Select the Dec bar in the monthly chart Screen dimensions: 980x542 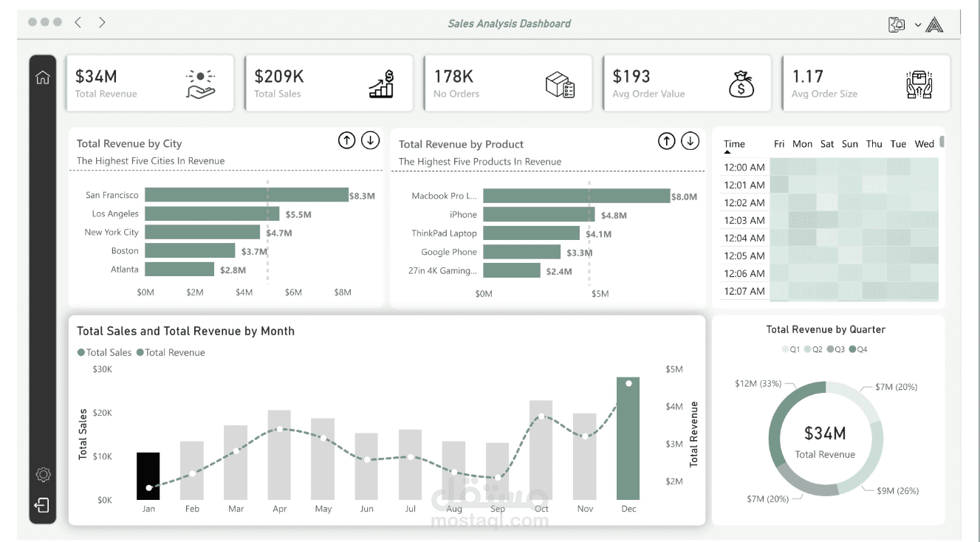coord(628,436)
